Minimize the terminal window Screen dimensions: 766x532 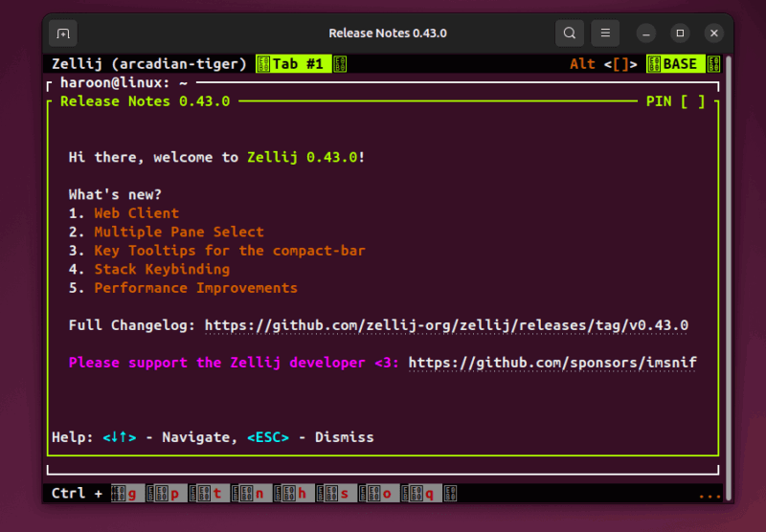tap(645, 33)
